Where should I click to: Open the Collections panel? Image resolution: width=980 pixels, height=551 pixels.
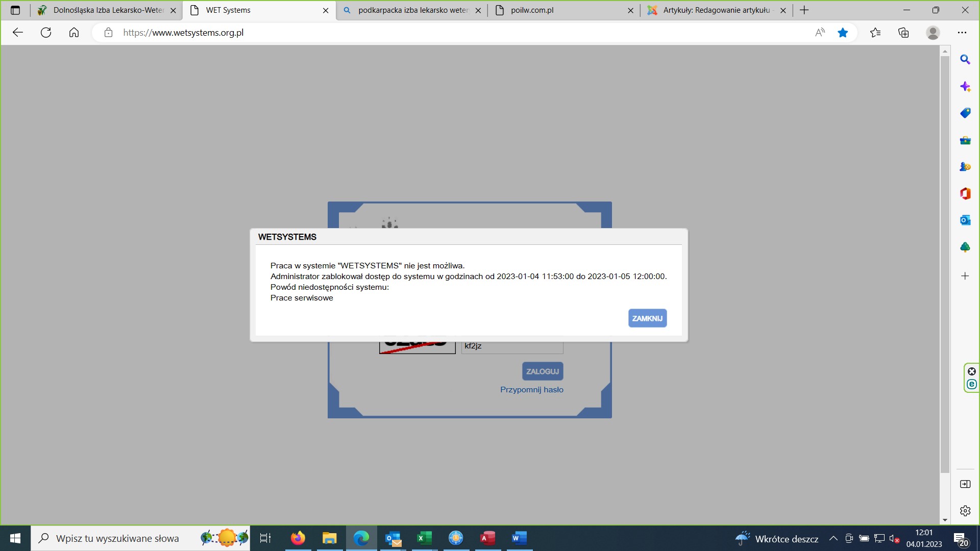[x=903, y=33]
